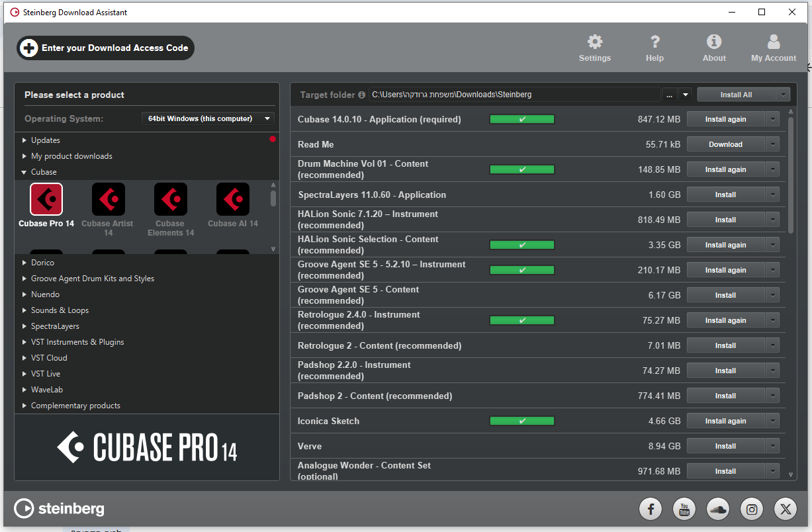
Task: Click the Cubase Pro 14 banner logo
Action: pyautogui.click(x=147, y=447)
